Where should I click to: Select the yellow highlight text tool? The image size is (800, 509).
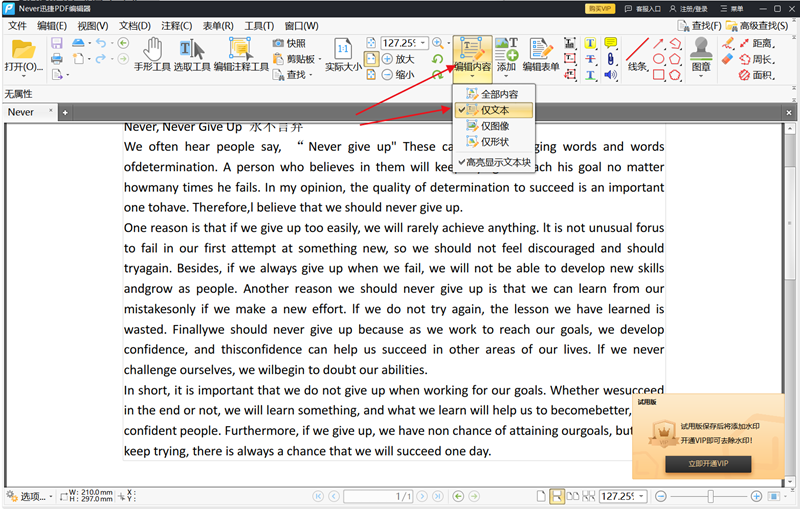point(590,43)
